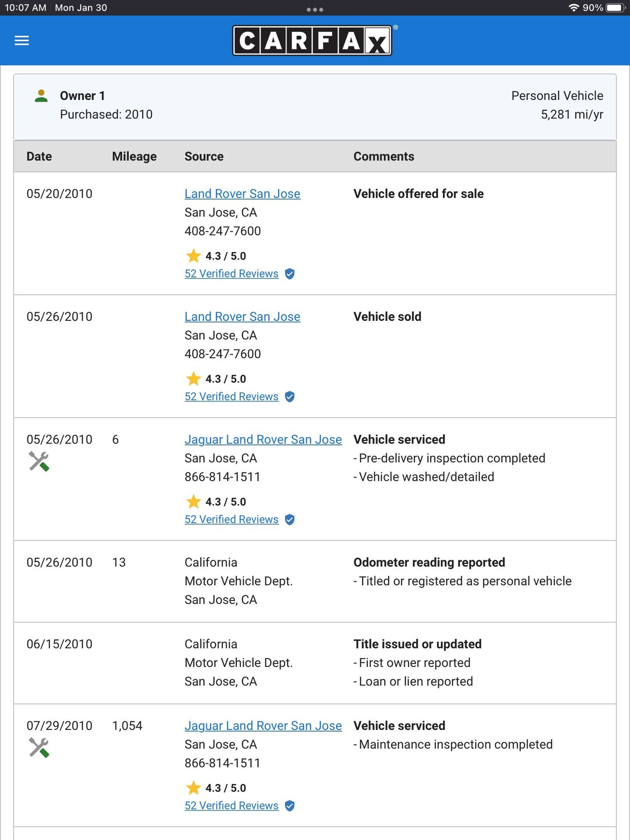Tap the star icon in Vehicle sold row

coord(193,378)
